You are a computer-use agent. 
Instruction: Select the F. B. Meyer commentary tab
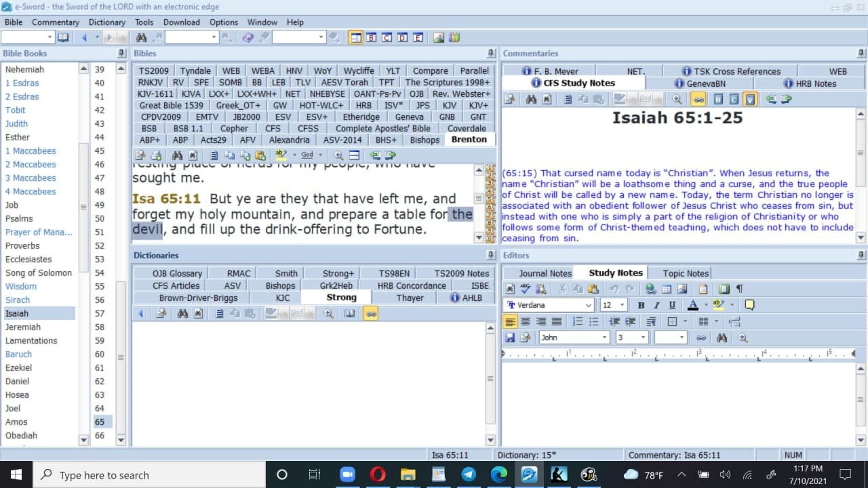pyautogui.click(x=549, y=71)
